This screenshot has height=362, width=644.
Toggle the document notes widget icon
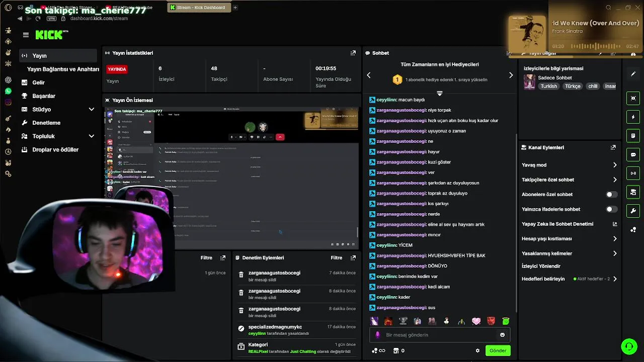[633, 136]
